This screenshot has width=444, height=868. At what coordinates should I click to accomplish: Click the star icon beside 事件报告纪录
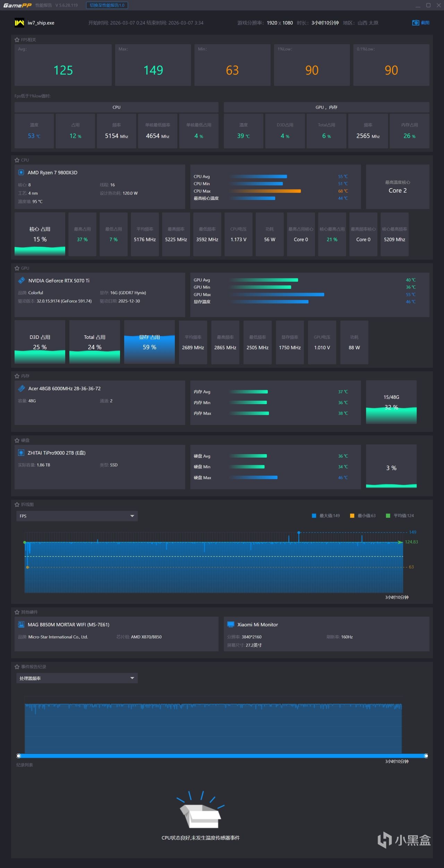[x=17, y=667]
